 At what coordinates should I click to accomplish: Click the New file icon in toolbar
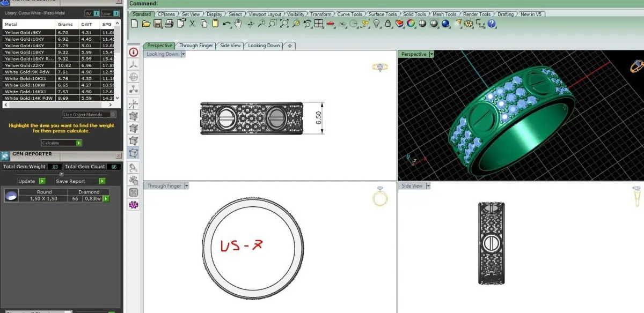coord(134,23)
